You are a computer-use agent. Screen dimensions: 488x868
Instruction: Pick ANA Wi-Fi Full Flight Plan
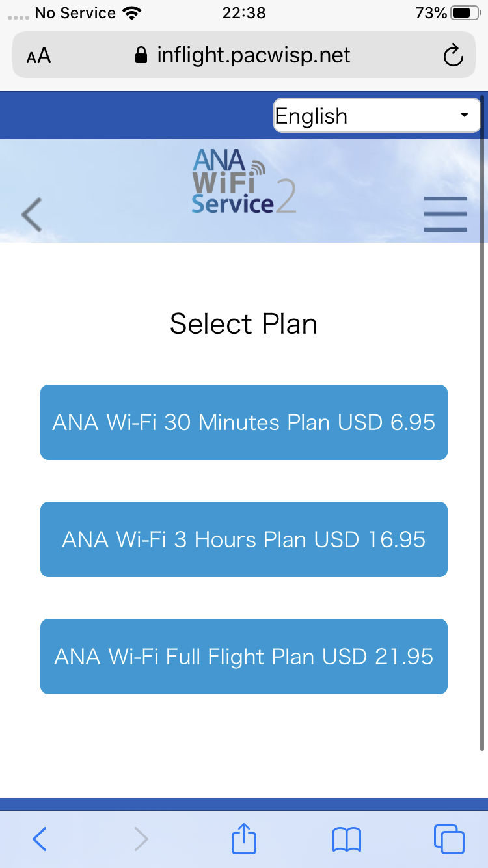244,657
